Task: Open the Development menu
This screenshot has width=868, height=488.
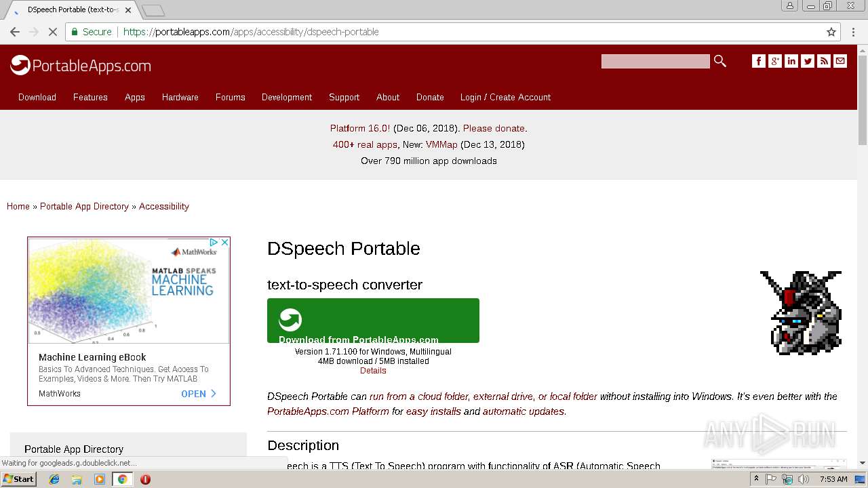Action: pos(287,97)
